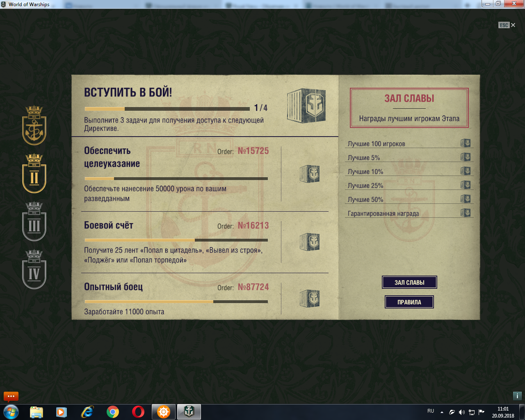This screenshot has height=420, width=525.
Task: Click the Боевой счёт progress bar
Action: point(176,240)
